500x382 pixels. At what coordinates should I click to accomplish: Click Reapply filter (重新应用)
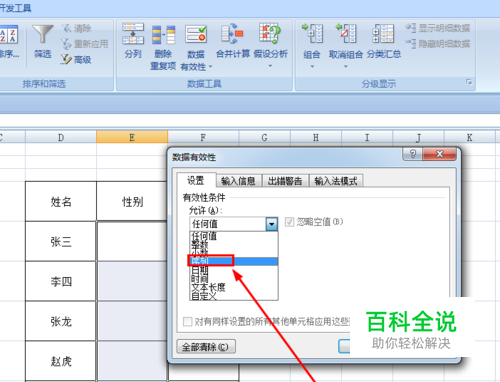click(x=85, y=44)
